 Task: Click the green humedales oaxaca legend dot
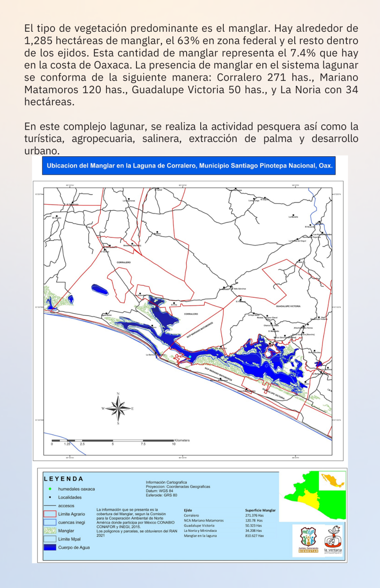pos(50,489)
